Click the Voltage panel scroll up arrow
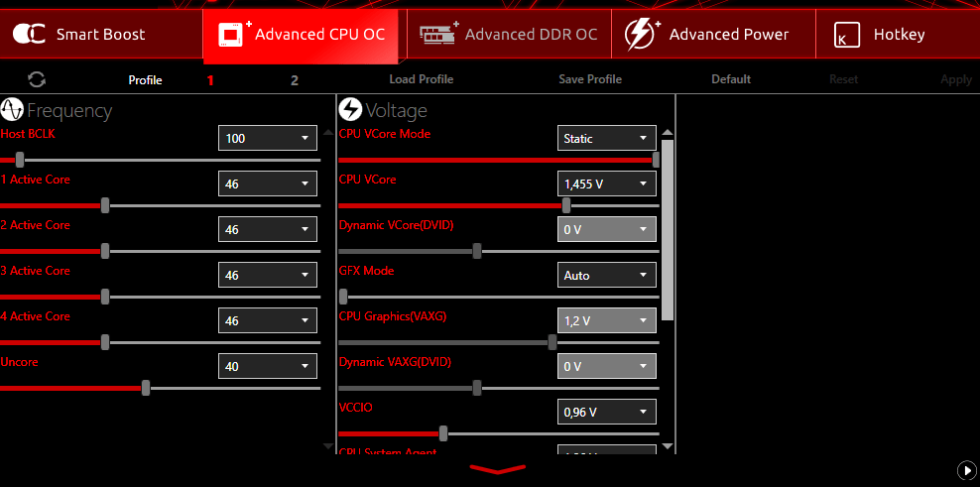980x487 pixels. pyautogui.click(x=667, y=133)
